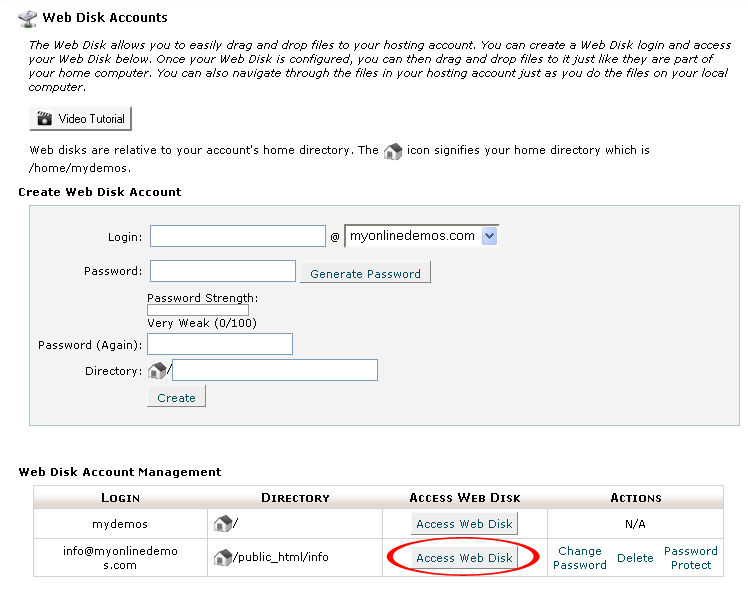The image size is (748, 606).
Task: Change Password for info account
Action: (580, 558)
